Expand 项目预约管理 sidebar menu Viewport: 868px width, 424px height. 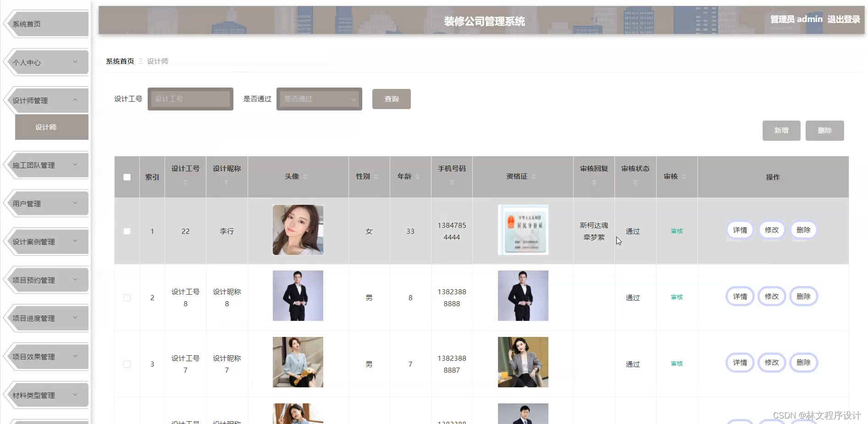47,280
